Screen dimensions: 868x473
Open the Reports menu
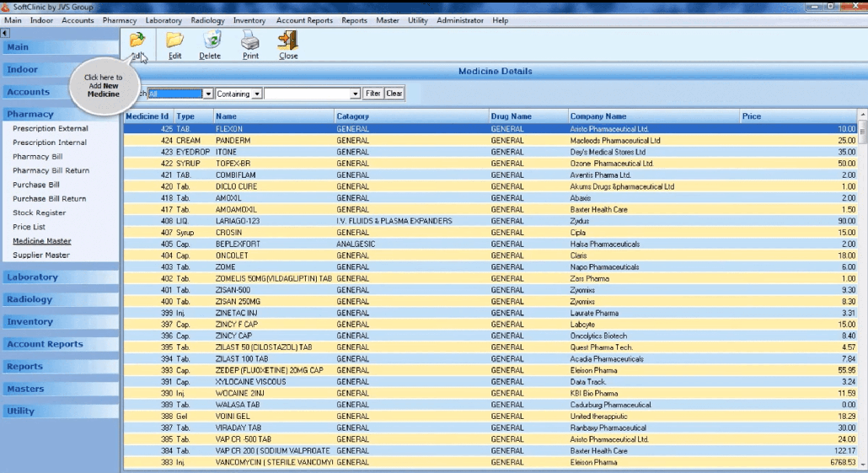pos(354,20)
